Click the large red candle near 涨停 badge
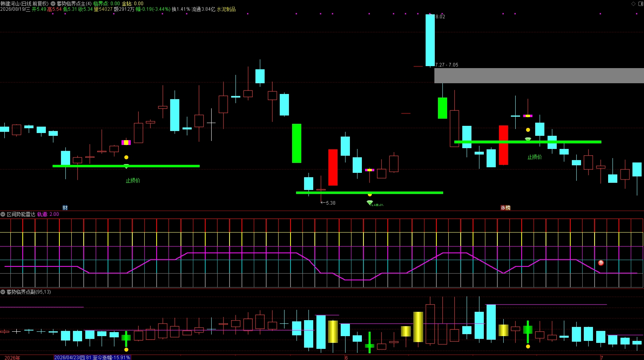 (503, 145)
